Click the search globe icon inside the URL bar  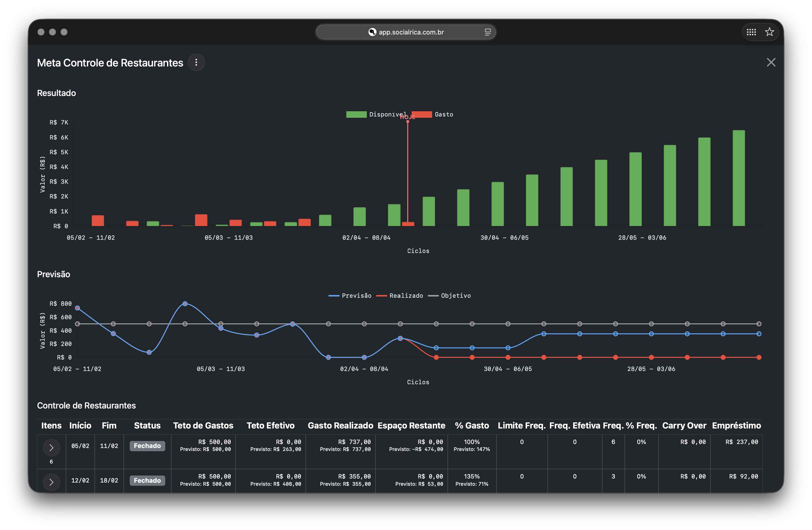(x=372, y=32)
